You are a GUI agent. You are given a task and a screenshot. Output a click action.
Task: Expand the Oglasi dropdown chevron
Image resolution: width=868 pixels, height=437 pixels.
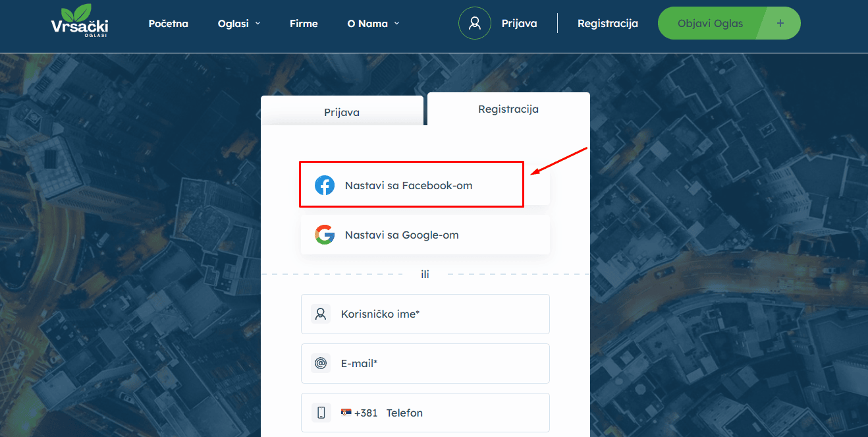258,23
